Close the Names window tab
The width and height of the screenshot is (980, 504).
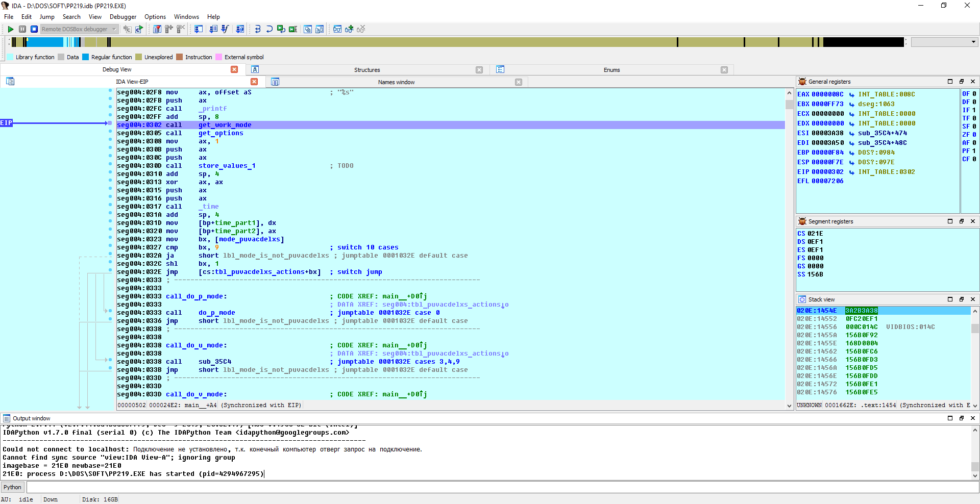coord(519,82)
